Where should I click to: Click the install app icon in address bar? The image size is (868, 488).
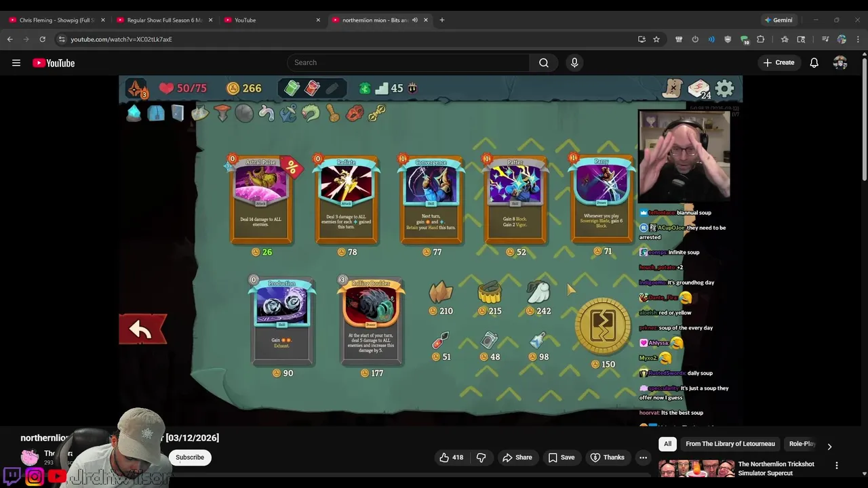click(x=642, y=39)
